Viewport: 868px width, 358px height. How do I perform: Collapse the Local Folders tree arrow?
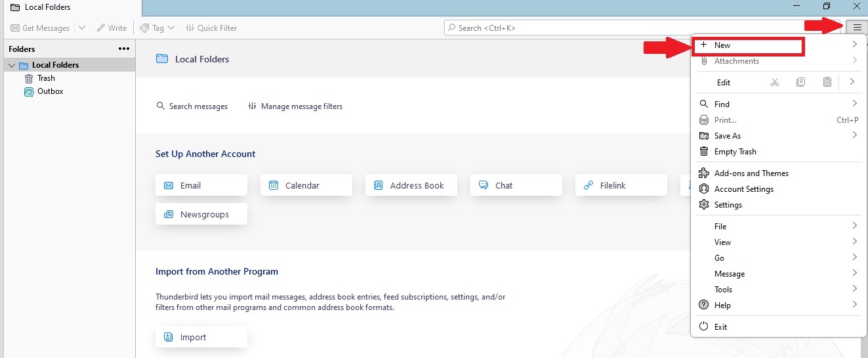tap(12, 65)
